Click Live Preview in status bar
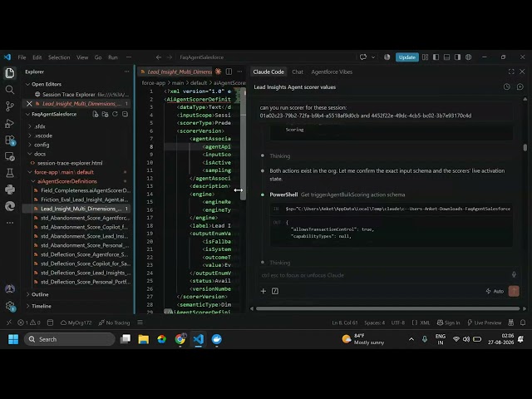The height and width of the screenshot is (399, 532). click(484, 323)
